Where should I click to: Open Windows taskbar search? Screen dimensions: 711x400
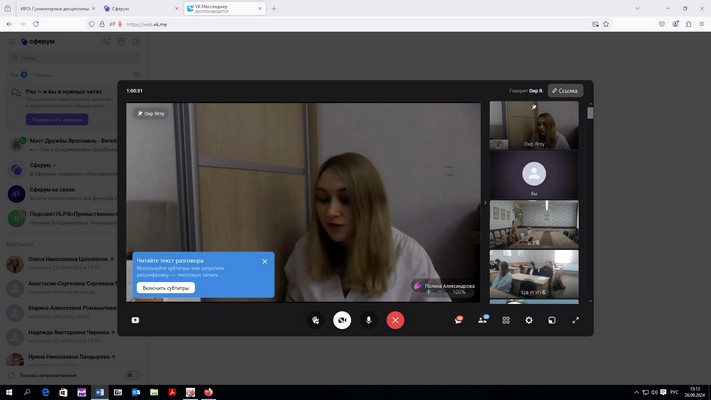(27, 392)
